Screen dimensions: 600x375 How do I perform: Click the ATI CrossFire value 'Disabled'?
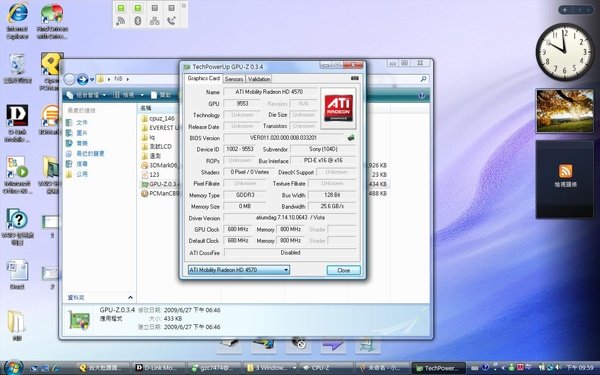click(290, 253)
